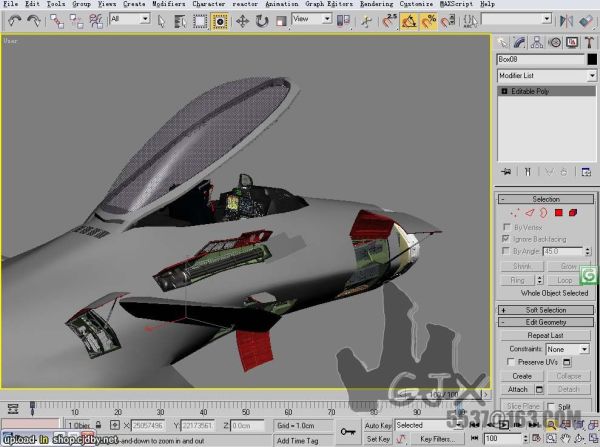Open the Constraints dropdown

567,349
